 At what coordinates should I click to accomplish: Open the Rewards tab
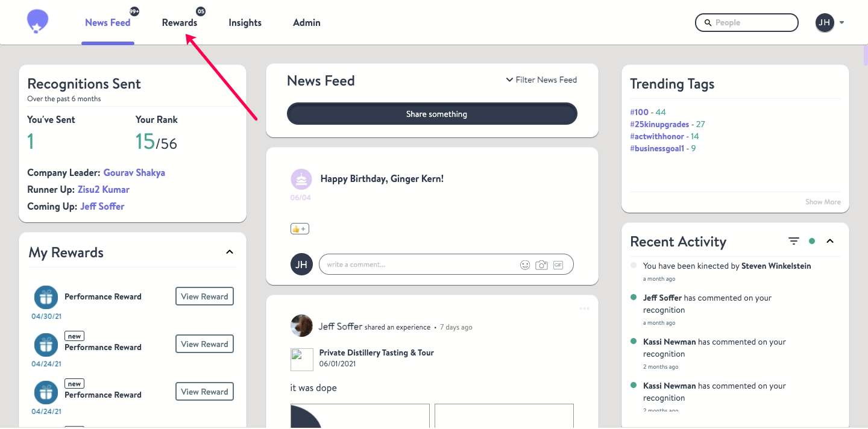pyautogui.click(x=180, y=23)
